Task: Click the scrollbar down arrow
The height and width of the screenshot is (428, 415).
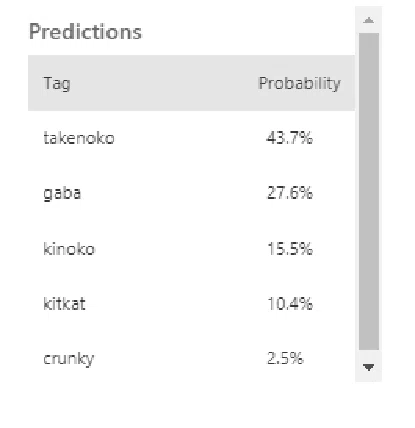Action: 368,367
